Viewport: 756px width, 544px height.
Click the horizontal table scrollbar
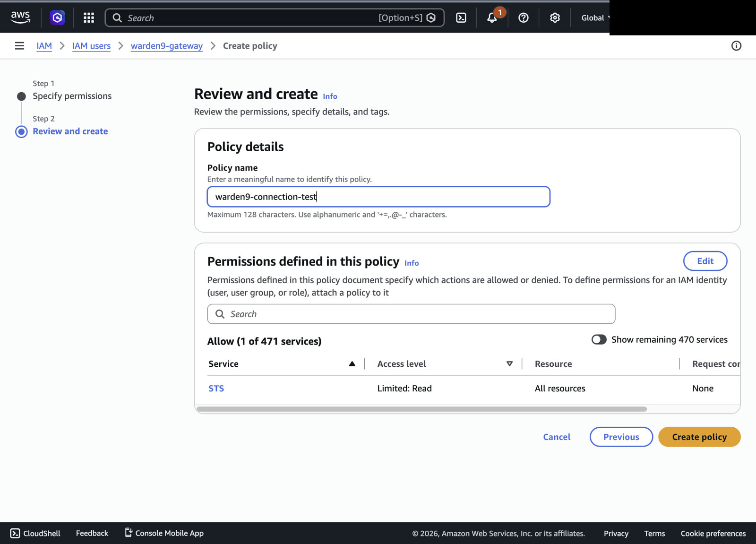tap(421, 409)
